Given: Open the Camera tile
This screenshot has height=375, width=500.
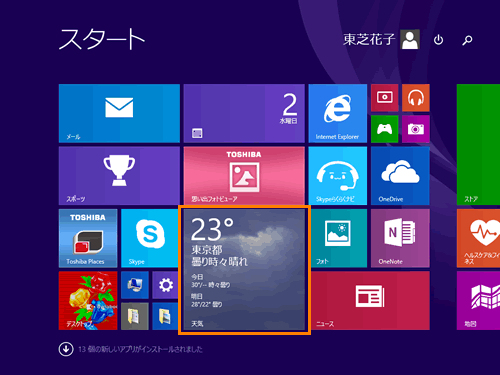Looking at the screenshot, I should 416,129.
